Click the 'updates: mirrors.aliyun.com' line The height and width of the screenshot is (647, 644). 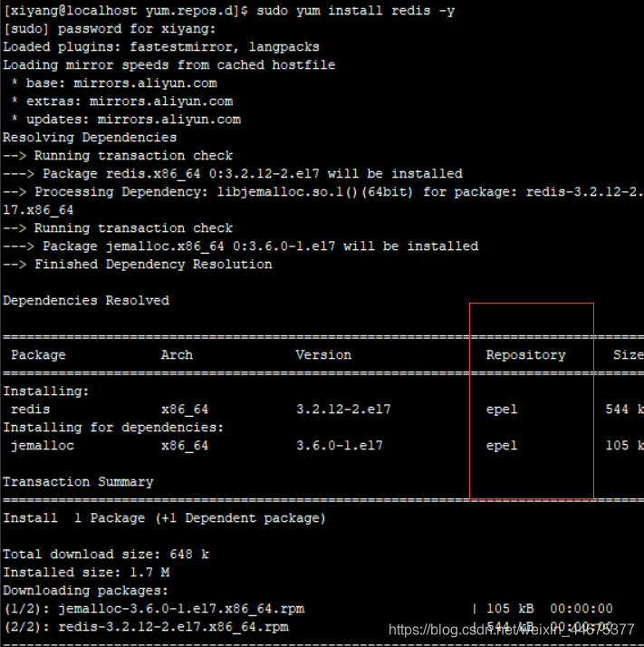click(x=126, y=121)
